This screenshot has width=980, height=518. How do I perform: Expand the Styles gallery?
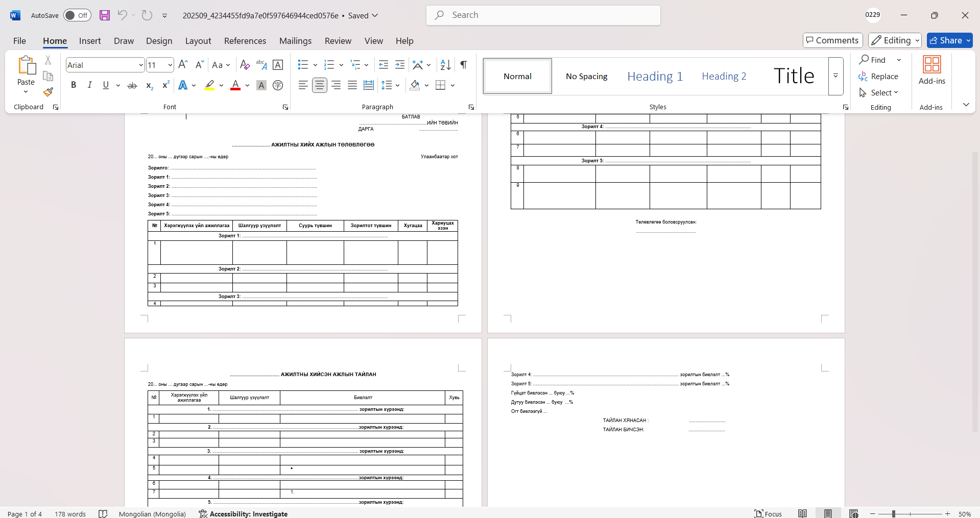(835, 76)
